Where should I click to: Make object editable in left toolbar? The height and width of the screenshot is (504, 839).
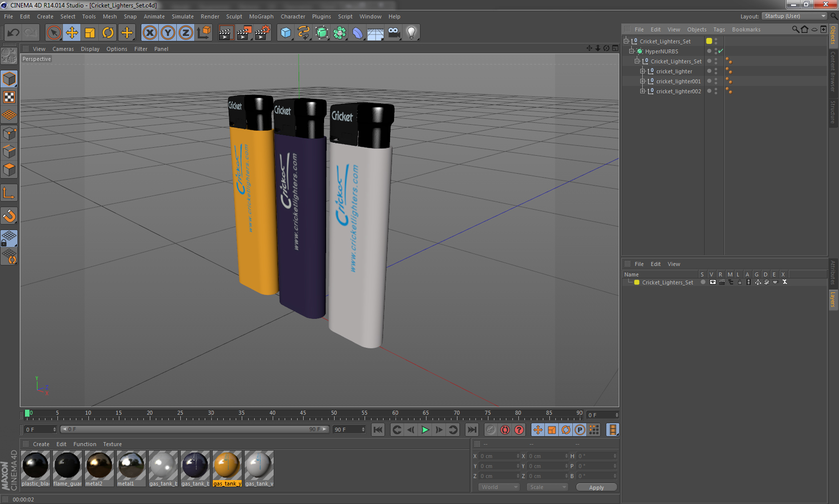tap(9, 56)
